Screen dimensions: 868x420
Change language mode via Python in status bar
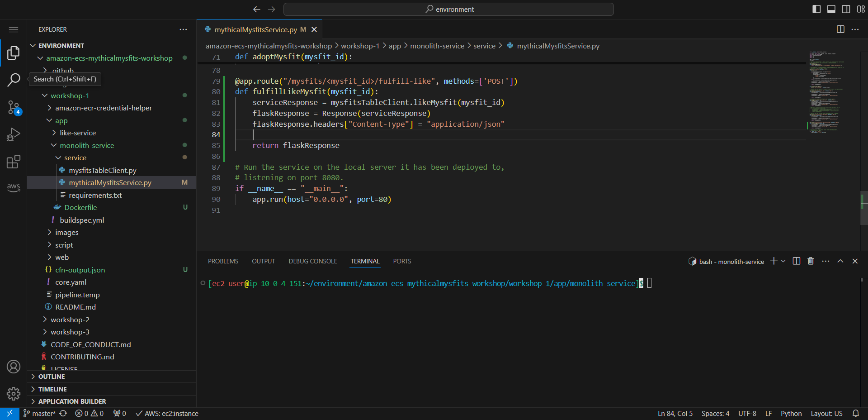(x=791, y=414)
